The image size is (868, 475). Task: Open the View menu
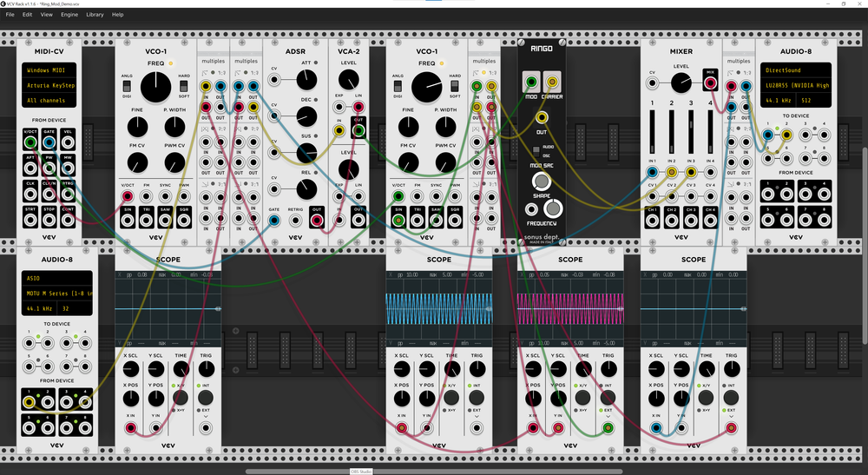tap(47, 15)
